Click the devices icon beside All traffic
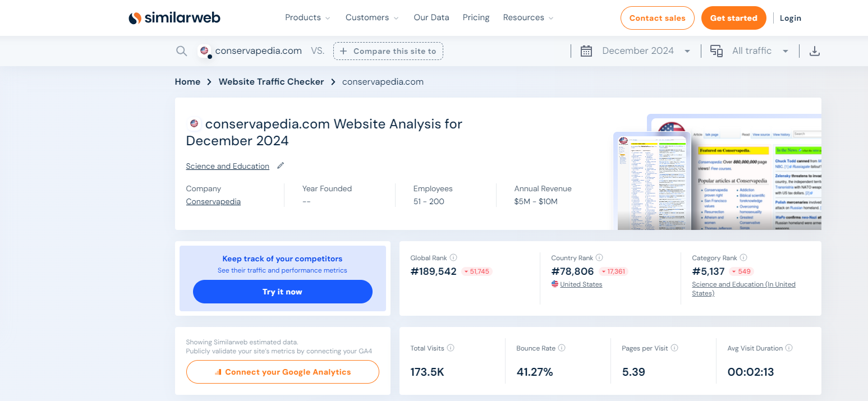 (717, 51)
